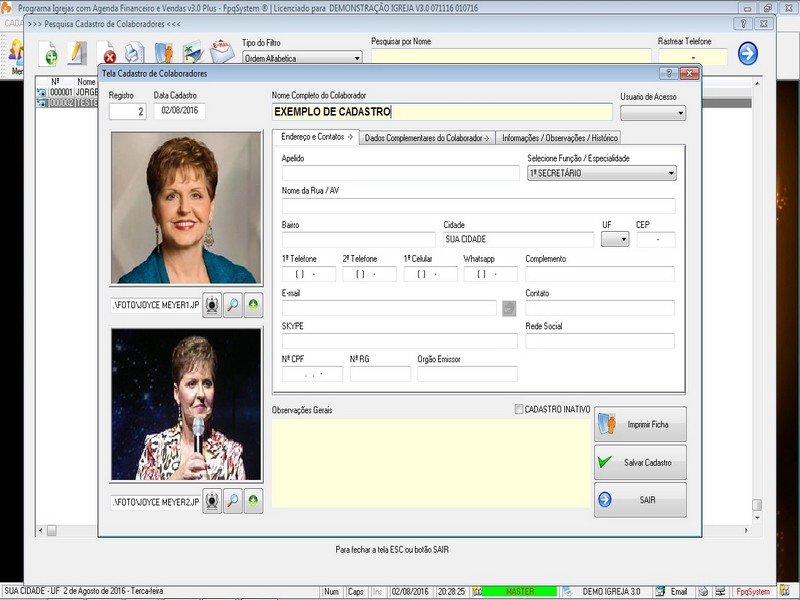The height and width of the screenshot is (600, 800).
Task: Click the Rastrear Telefone field
Action: pyautogui.click(x=693, y=57)
